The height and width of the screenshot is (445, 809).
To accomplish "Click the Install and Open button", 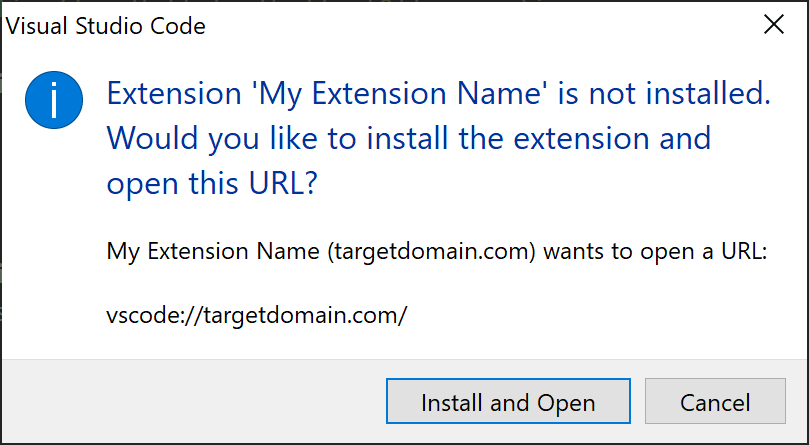I will (508, 401).
